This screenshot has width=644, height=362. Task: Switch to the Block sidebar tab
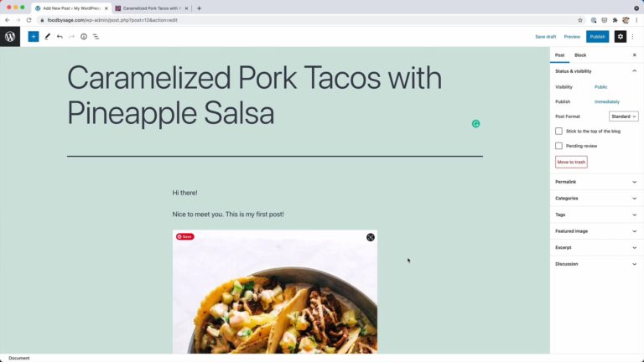tap(580, 55)
